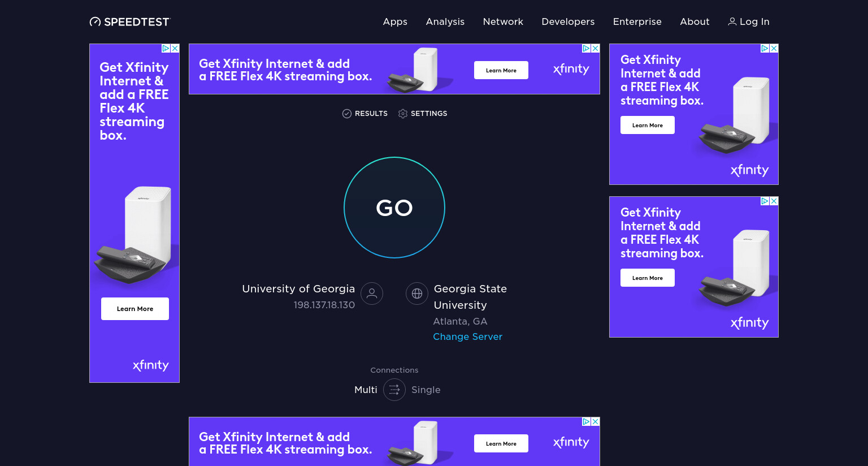Open the SETTINGS page
The image size is (868, 466).
[423, 114]
